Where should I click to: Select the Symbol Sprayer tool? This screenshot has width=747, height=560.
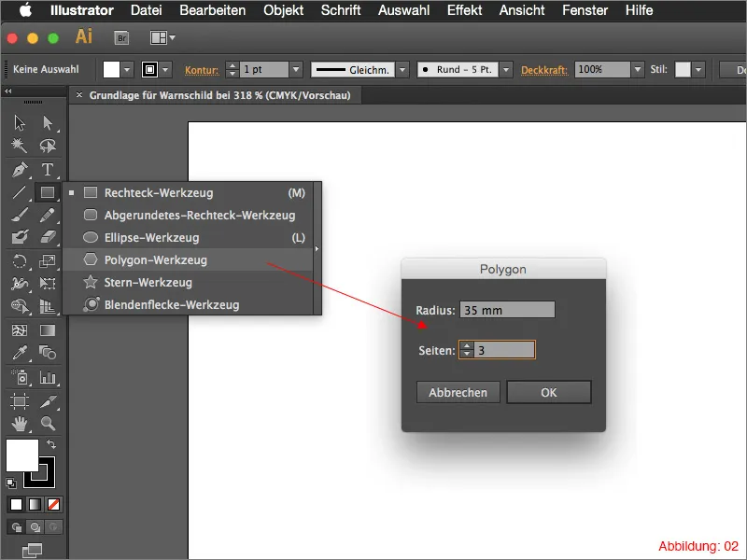coord(20,377)
